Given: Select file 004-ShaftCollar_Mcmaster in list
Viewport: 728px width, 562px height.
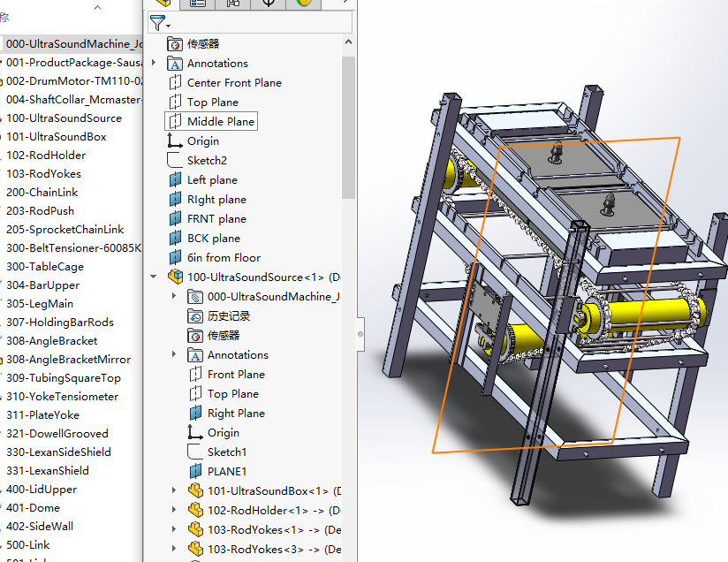Looking at the screenshot, I should pyautogui.click(x=73, y=100).
